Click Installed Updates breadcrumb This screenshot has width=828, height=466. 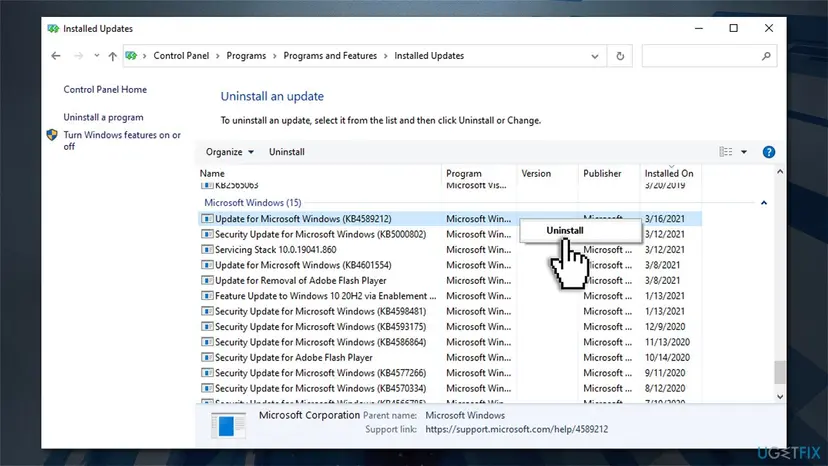click(x=429, y=55)
